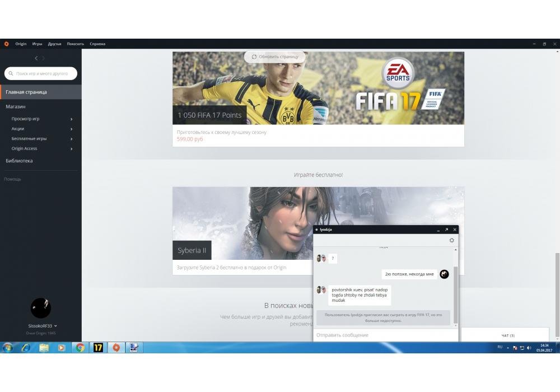This screenshot has height=392, width=560.
Task: Click chat scrollbar up arrow
Action: [456, 250]
